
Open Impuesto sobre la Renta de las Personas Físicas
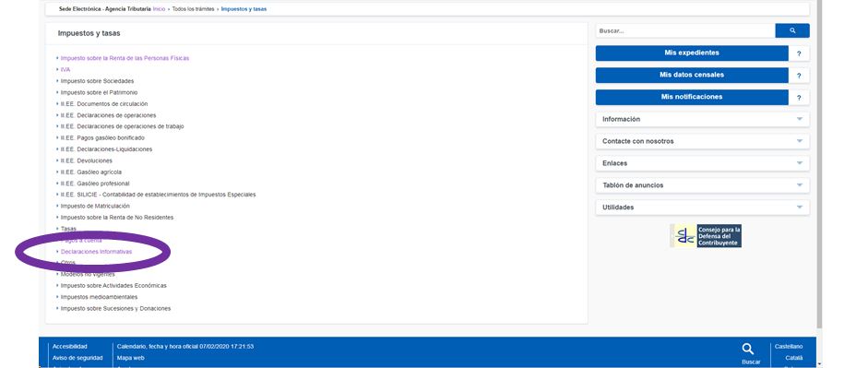[x=125, y=58]
